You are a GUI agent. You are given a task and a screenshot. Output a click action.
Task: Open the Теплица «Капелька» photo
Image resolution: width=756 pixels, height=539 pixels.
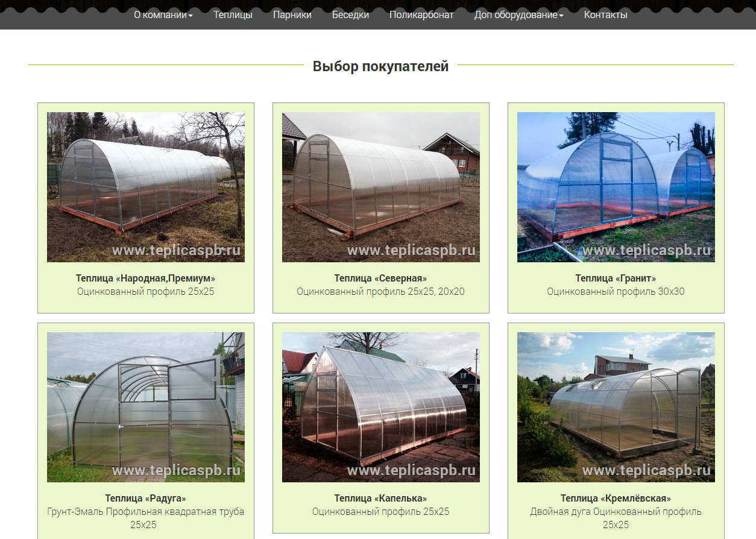[x=381, y=407]
